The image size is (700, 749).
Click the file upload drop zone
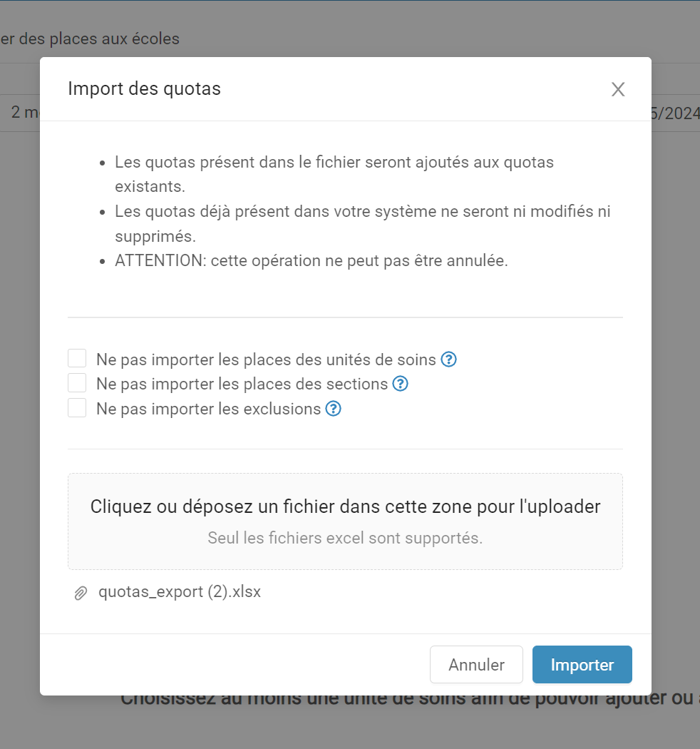click(345, 521)
